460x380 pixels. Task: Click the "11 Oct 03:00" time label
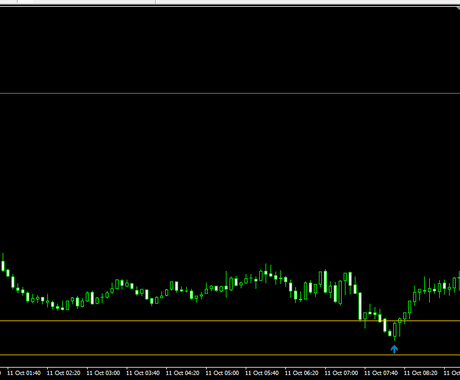pos(103,373)
